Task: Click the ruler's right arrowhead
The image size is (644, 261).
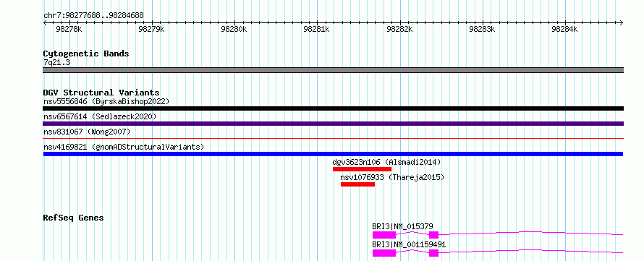Action: [622, 22]
